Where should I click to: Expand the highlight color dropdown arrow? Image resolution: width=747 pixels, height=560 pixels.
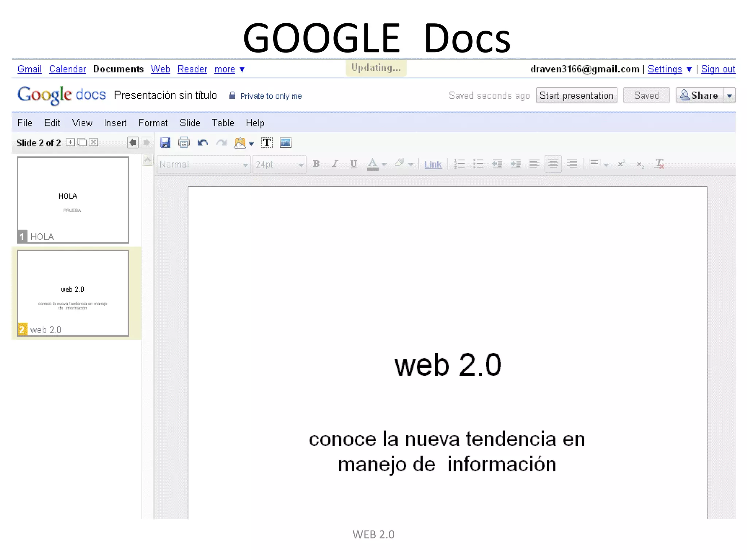pyautogui.click(x=411, y=165)
